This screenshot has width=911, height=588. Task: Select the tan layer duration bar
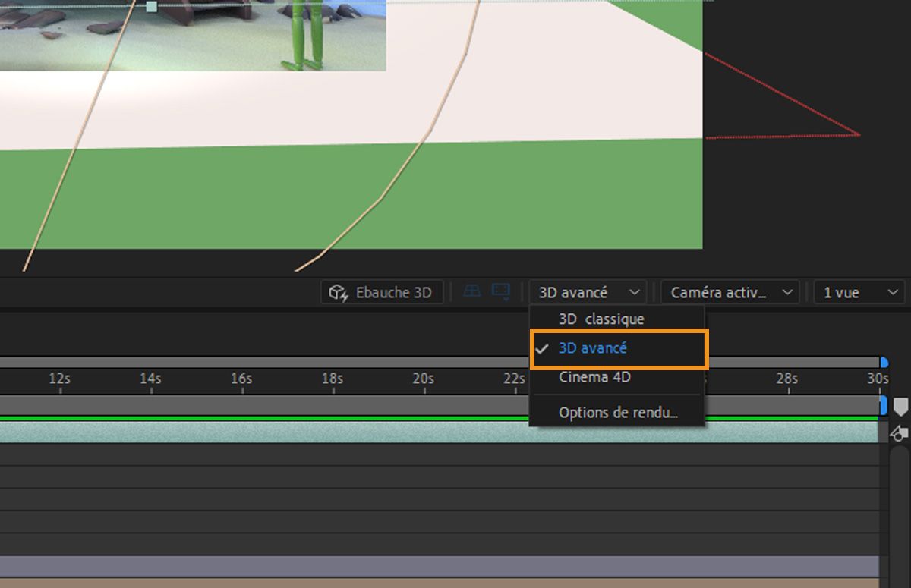pos(440,583)
